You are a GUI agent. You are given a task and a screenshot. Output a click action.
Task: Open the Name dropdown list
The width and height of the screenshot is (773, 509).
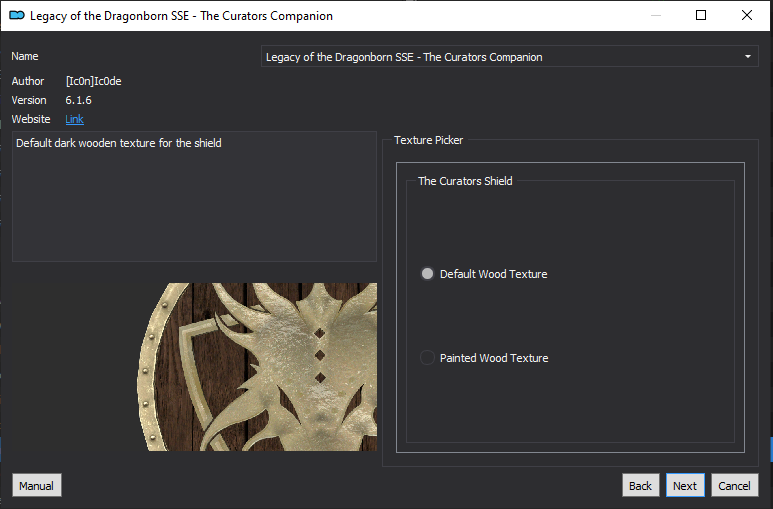pos(509,57)
